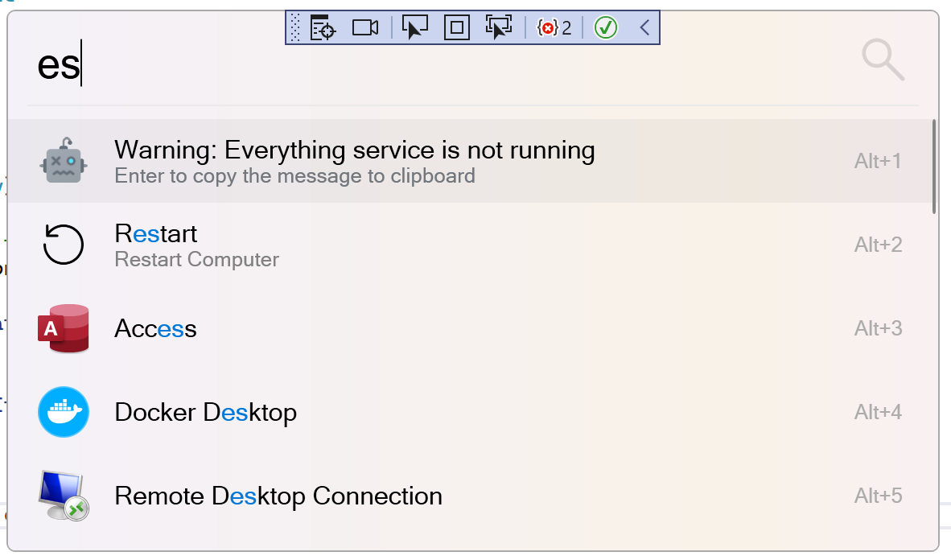Open the Remote Desktop Connection result
Viewport: 951px width, 560px height.
470,496
